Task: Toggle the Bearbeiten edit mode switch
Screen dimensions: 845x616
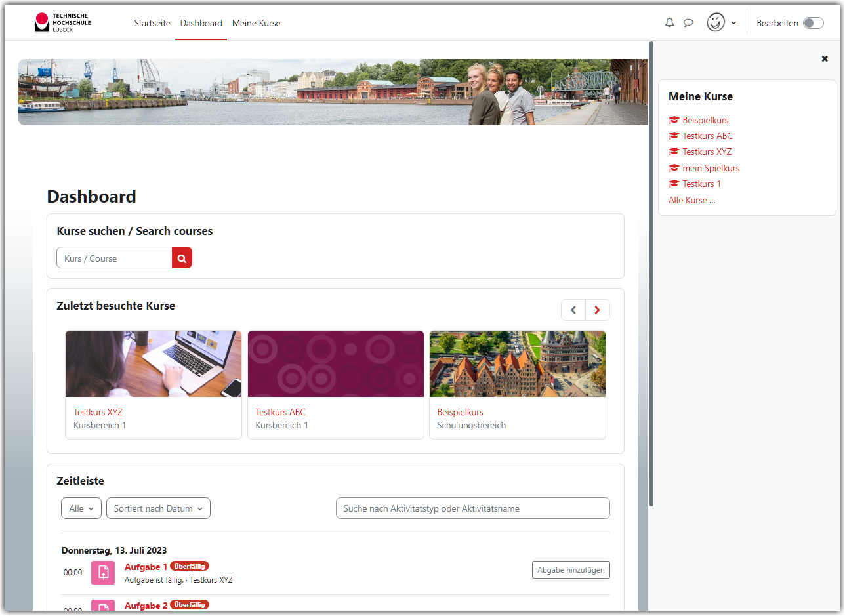Action: (813, 23)
